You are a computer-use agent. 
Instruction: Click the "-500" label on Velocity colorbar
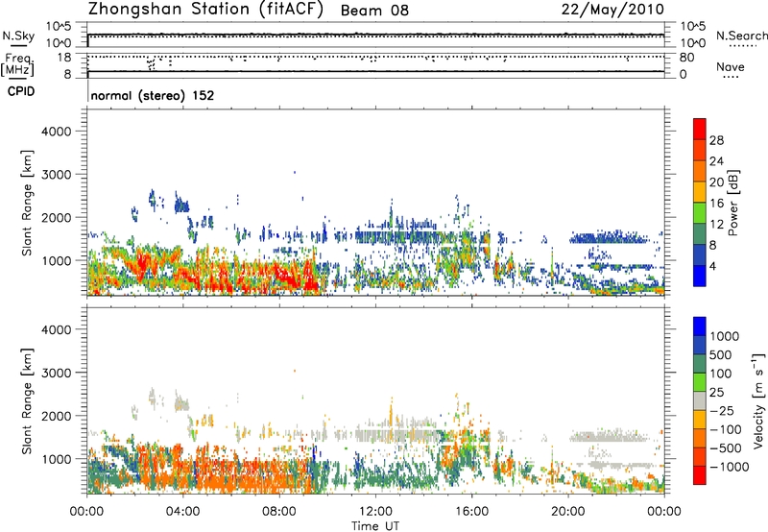pyautogui.click(x=726, y=448)
